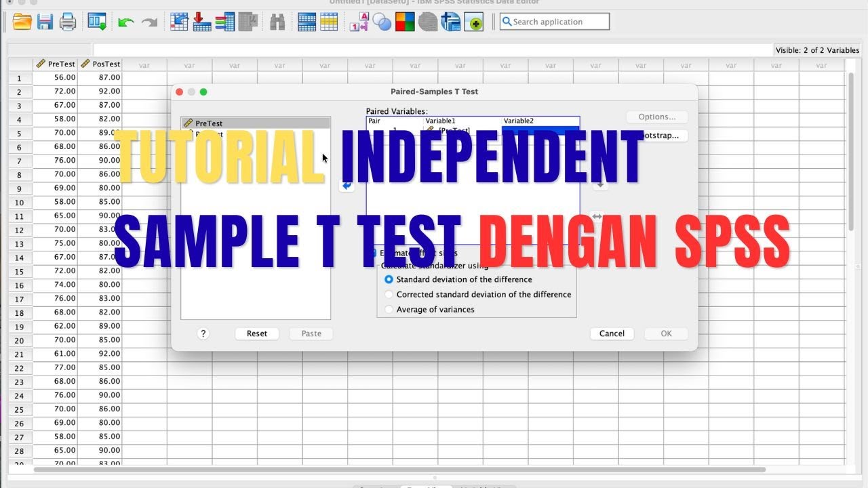Screen dimensions: 868x488
Task: Click the Variable1 column header
Action: 462,121
